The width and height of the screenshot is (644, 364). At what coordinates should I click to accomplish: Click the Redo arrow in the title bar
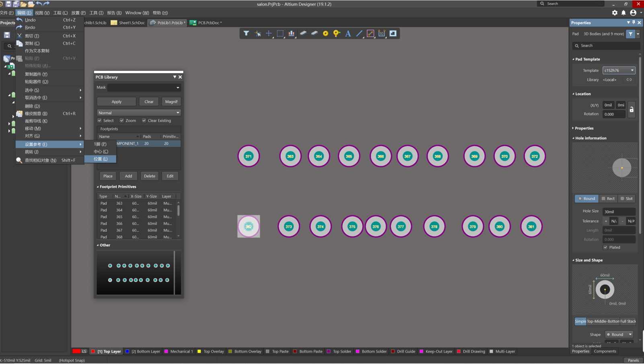point(47,4)
